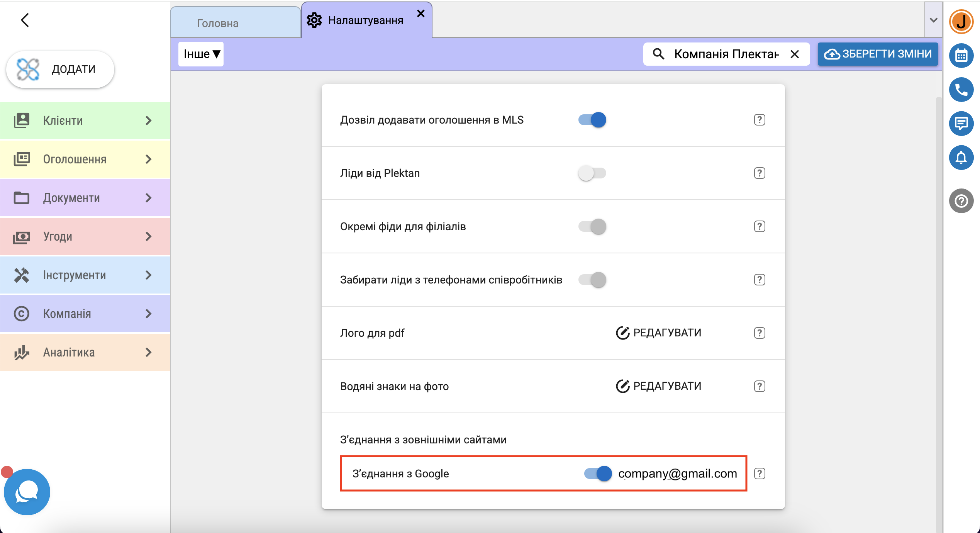Open the Інше dropdown

tap(201, 54)
